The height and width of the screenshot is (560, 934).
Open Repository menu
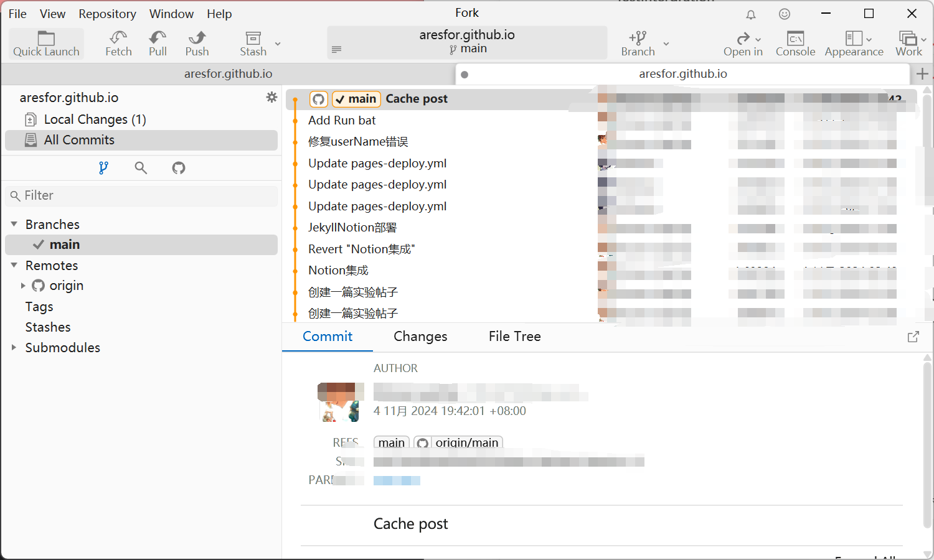(x=107, y=14)
